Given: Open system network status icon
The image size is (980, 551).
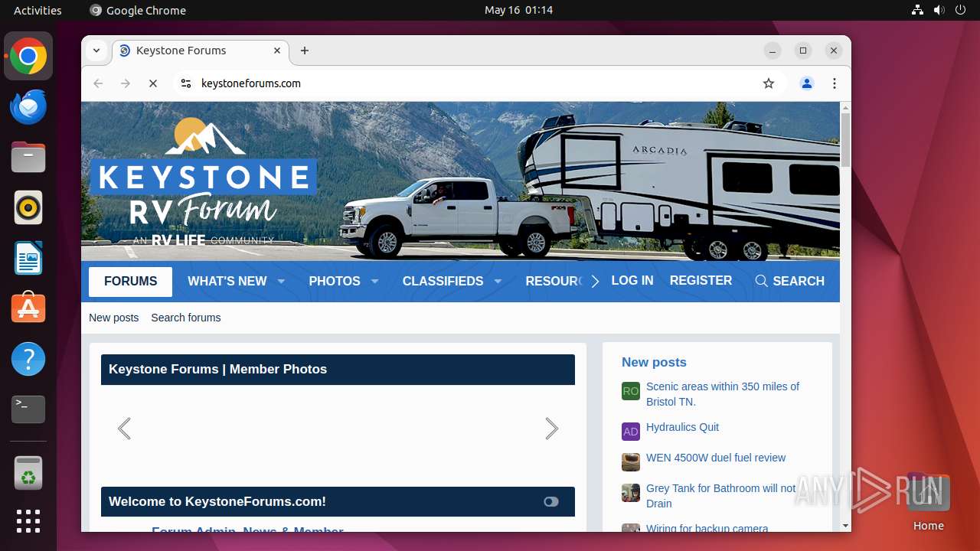Looking at the screenshot, I should tap(918, 10).
